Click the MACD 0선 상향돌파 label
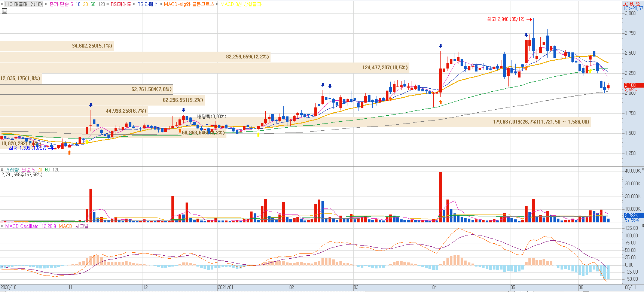 coord(241,4)
